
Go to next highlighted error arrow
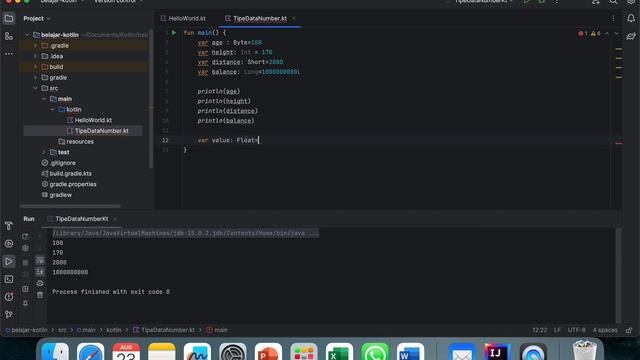coord(617,33)
